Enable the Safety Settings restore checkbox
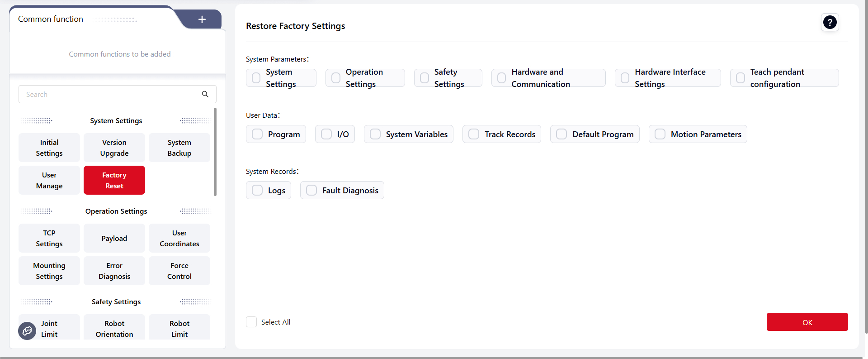The height and width of the screenshot is (359, 868). click(425, 78)
